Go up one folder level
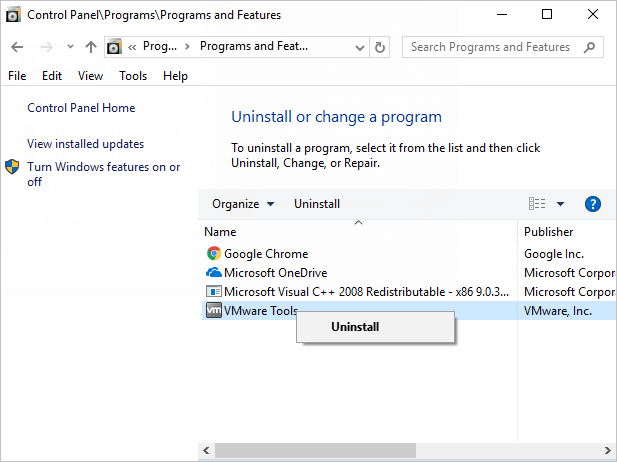617x462 pixels. [x=91, y=47]
